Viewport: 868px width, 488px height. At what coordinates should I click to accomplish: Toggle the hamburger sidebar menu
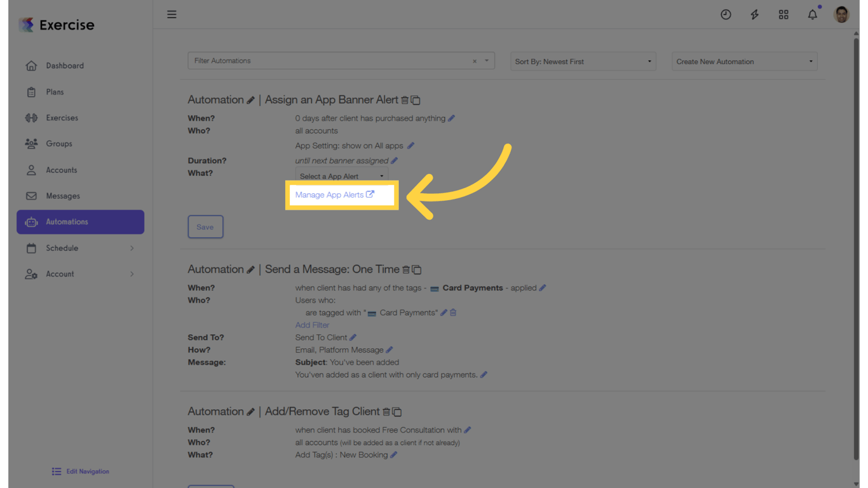tap(172, 15)
